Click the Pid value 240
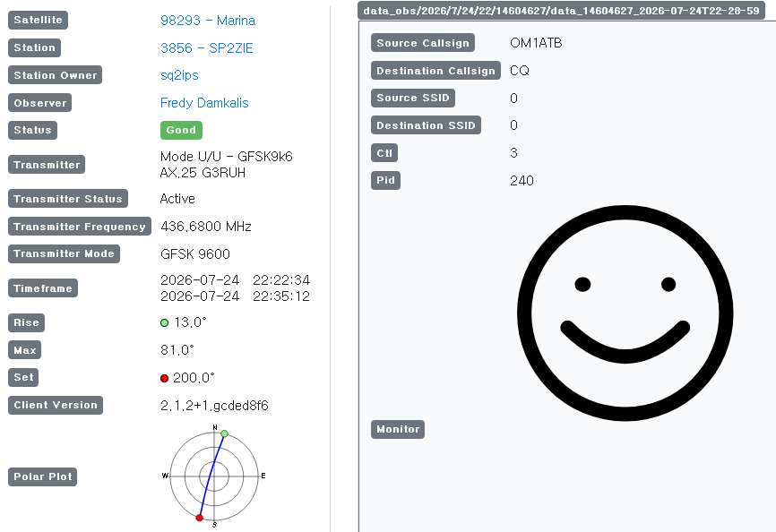Screen dimensions: 776x532 (x=522, y=180)
